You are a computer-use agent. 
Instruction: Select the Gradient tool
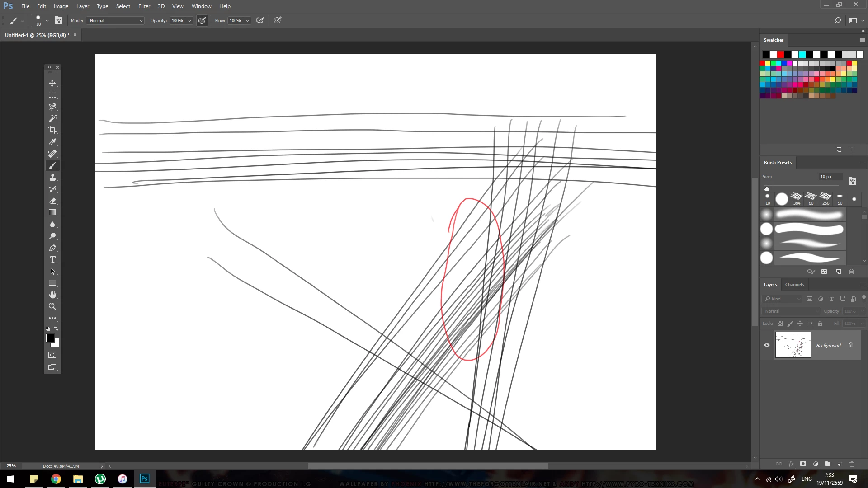pyautogui.click(x=52, y=212)
